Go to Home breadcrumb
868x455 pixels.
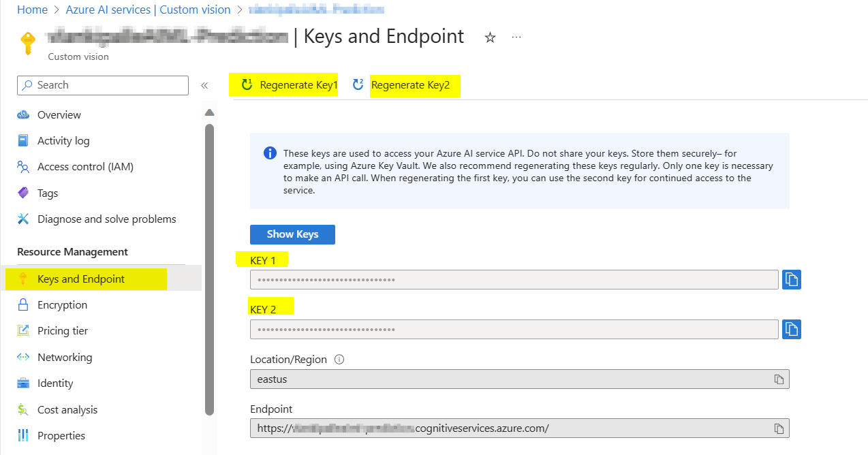click(32, 10)
